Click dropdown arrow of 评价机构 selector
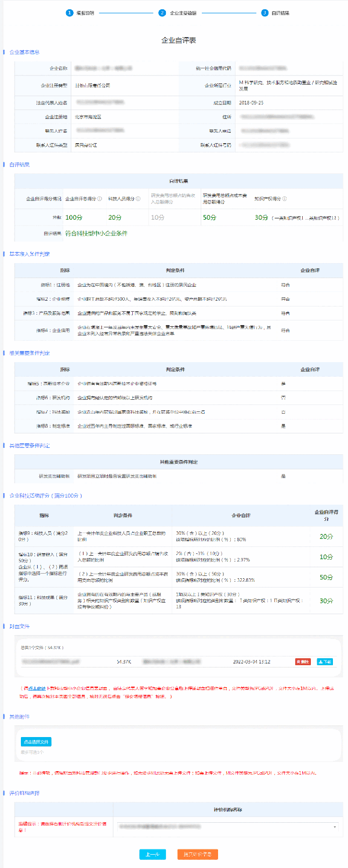 click(x=335, y=827)
